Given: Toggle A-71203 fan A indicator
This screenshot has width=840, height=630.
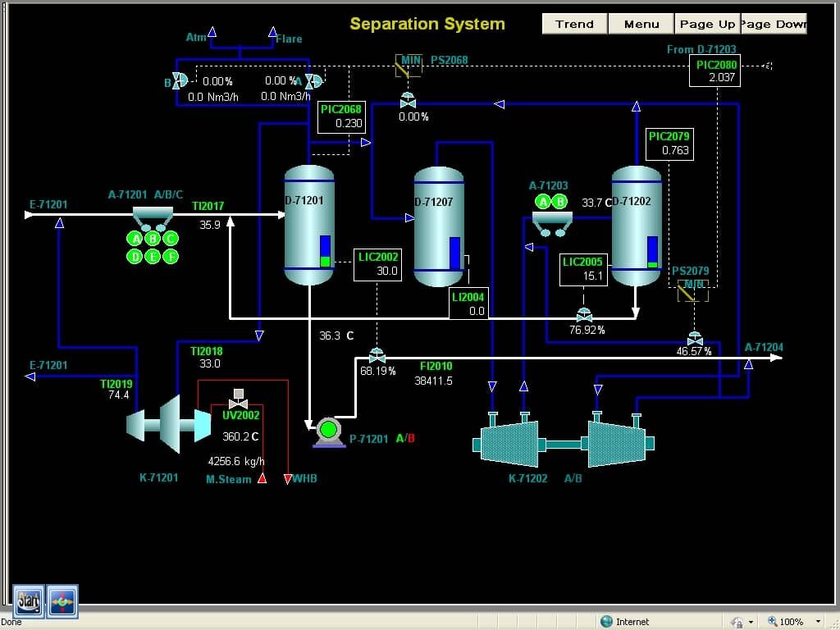Looking at the screenshot, I should coord(543,202).
